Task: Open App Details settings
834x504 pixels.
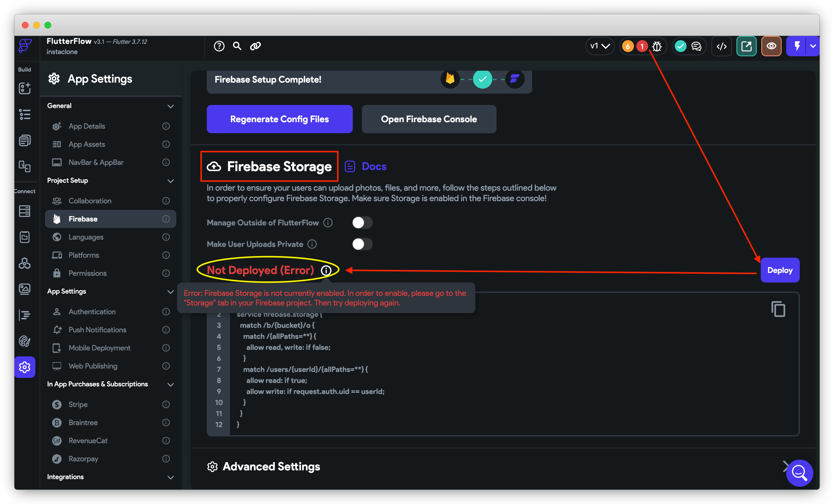Action: tap(110, 126)
